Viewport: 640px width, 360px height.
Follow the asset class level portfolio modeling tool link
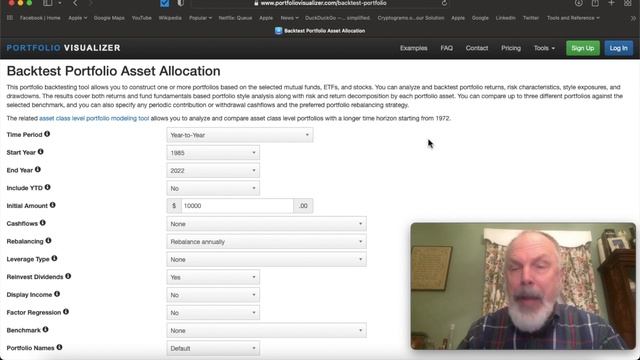(94, 118)
